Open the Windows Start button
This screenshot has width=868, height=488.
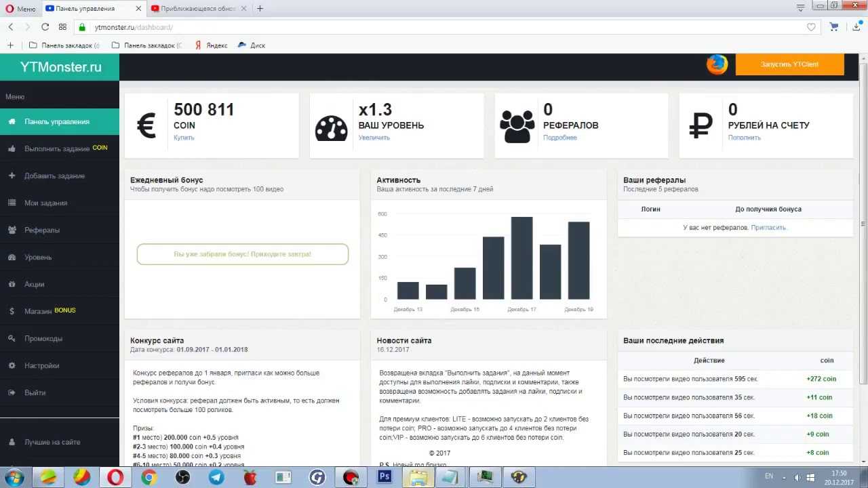click(x=13, y=477)
